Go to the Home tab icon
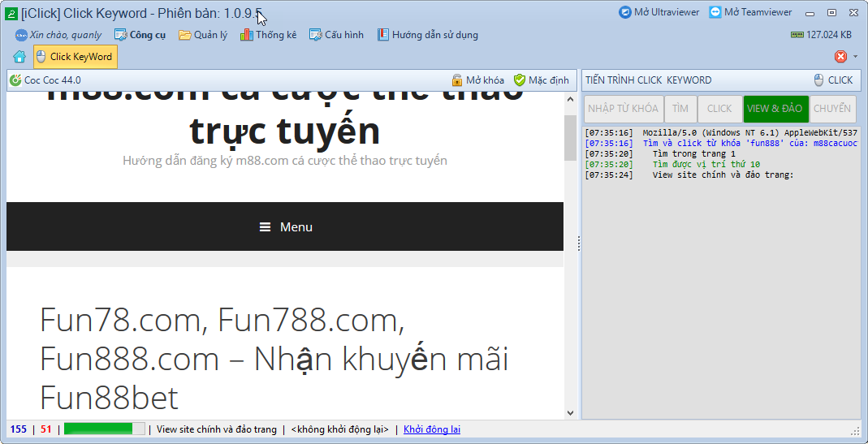The width and height of the screenshot is (868, 444). click(x=19, y=57)
